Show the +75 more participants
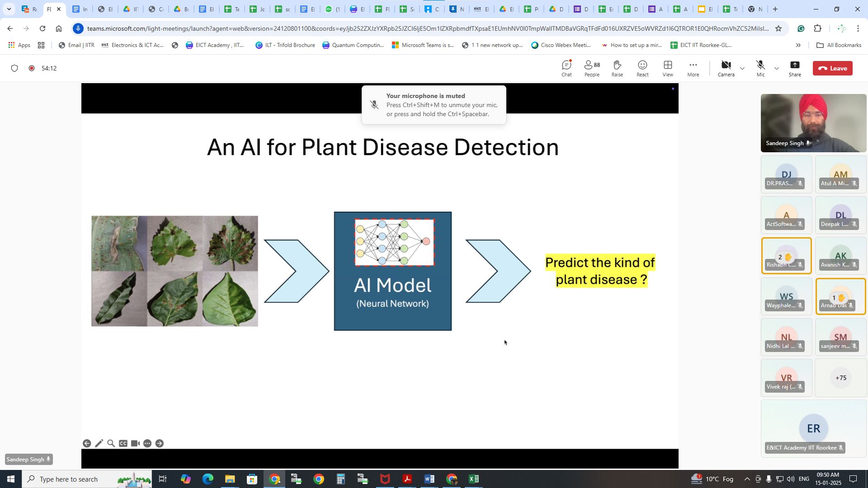Viewport: 868px width, 488px height. coord(840,378)
